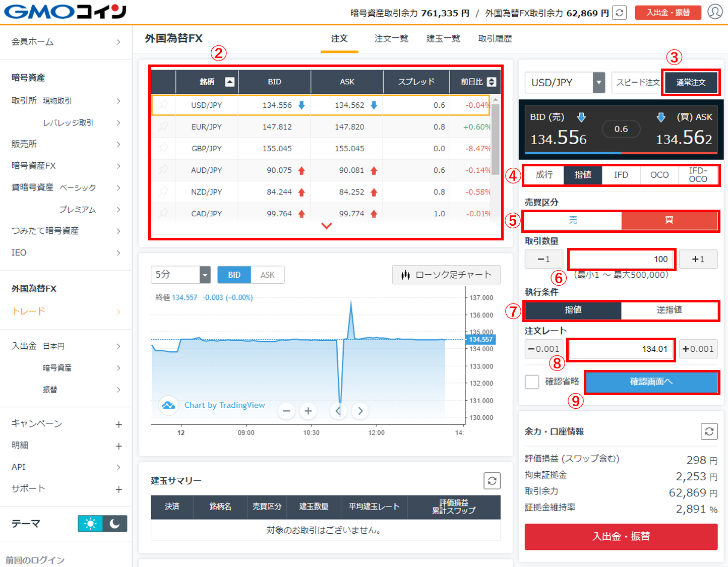The height and width of the screenshot is (567, 728).
Task: Zoom in on the chart with the plus icon
Action: click(x=308, y=411)
